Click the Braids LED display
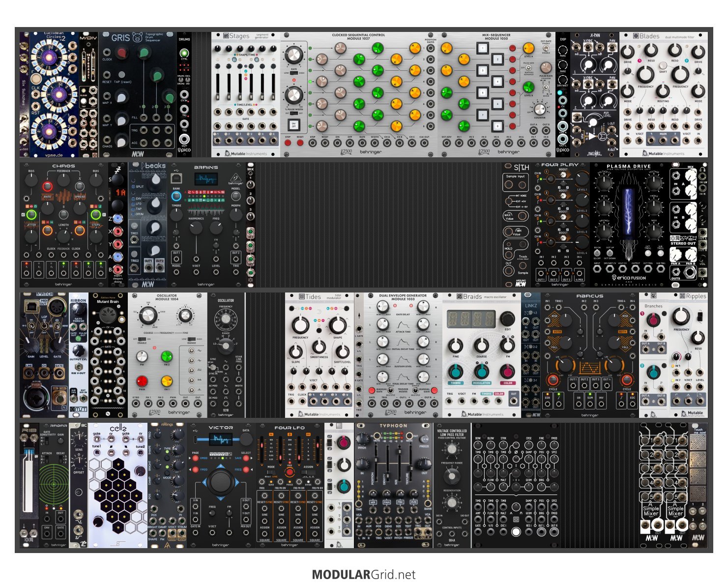728x585 pixels. click(x=471, y=319)
